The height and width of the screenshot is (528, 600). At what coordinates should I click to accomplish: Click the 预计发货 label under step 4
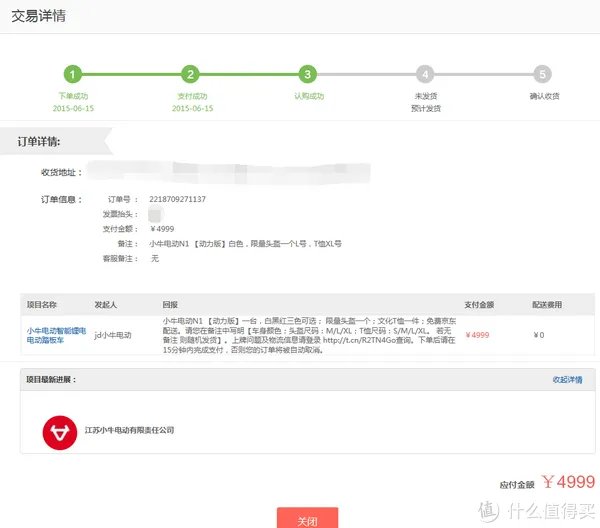[426, 108]
